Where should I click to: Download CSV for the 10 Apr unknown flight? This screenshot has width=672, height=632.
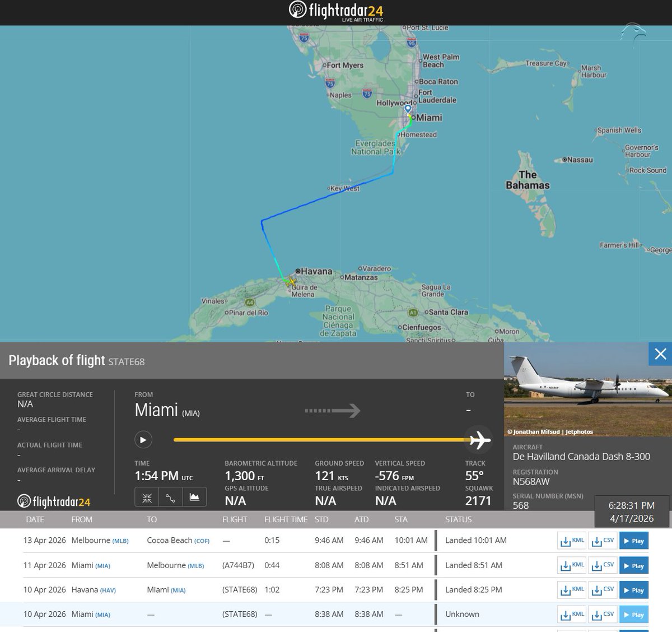pos(603,614)
